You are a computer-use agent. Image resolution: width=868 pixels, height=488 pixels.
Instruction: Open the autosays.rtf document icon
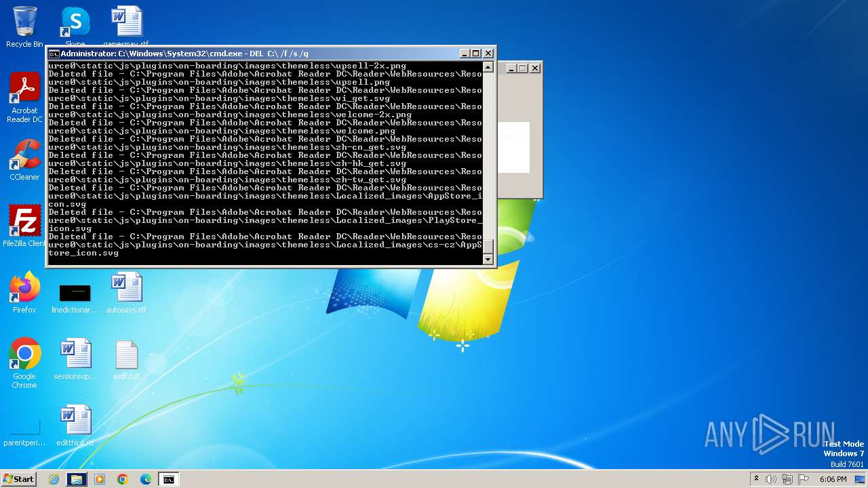coord(126,292)
